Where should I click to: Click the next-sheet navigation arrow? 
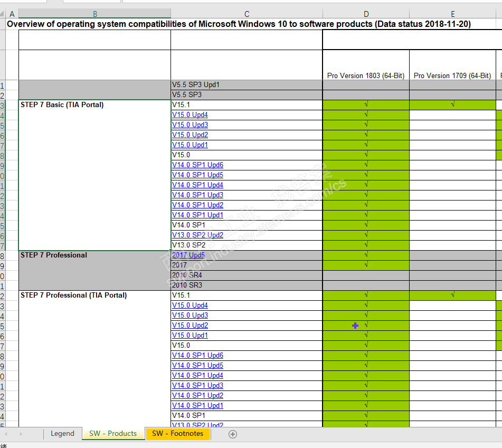[x=21, y=434]
